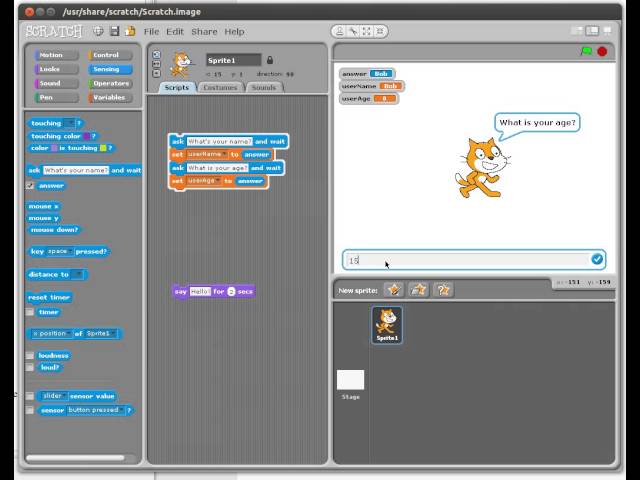Click the stage answer input field

click(468, 260)
